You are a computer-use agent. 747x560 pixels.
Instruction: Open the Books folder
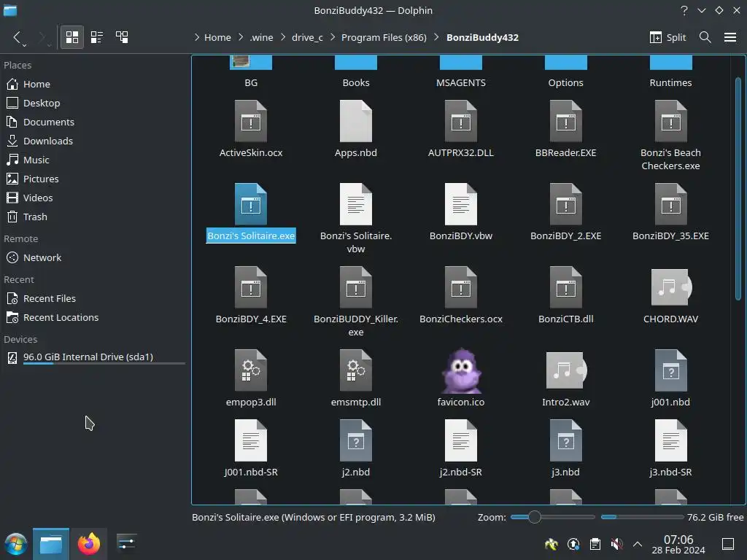(x=356, y=72)
